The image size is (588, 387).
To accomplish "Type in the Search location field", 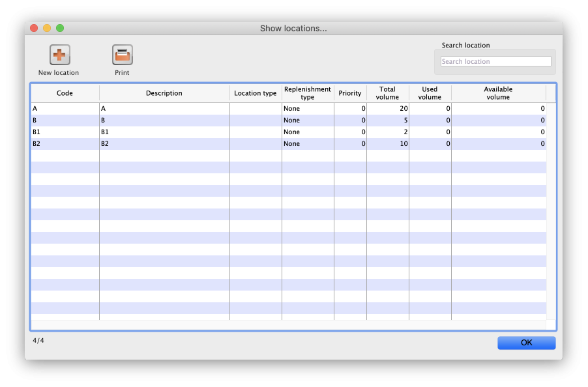I will [495, 61].
